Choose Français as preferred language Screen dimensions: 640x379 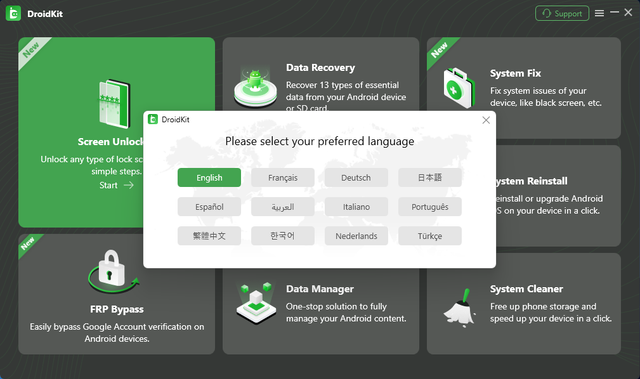click(x=282, y=177)
